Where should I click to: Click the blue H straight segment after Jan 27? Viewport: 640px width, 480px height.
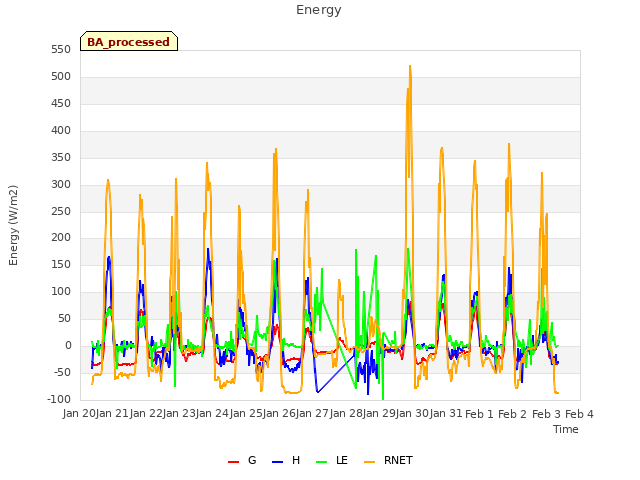click(336, 374)
